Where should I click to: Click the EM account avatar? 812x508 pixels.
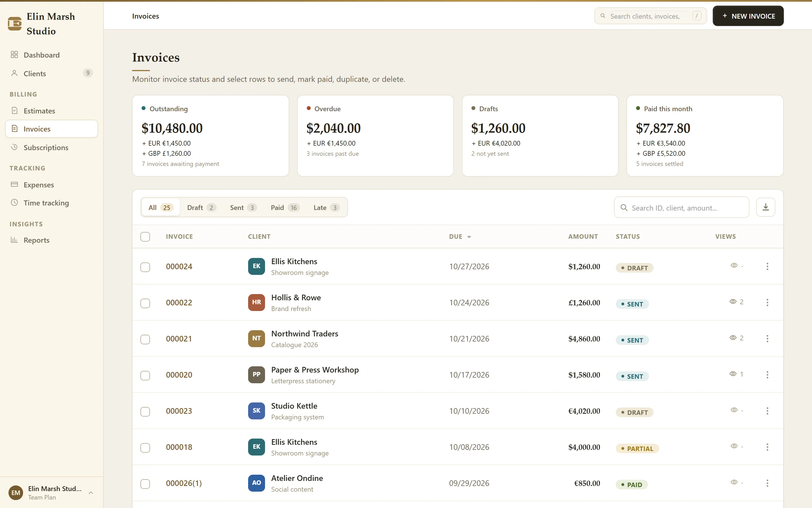[x=16, y=492]
